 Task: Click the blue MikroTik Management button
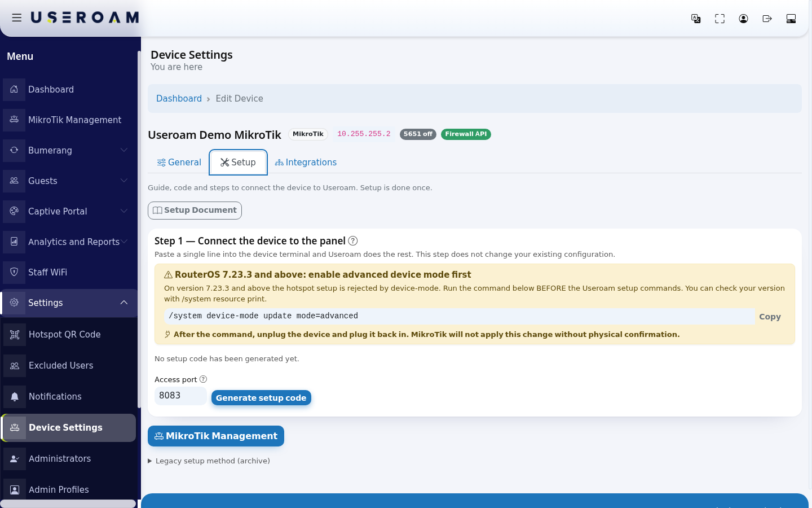click(x=216, y=436)
